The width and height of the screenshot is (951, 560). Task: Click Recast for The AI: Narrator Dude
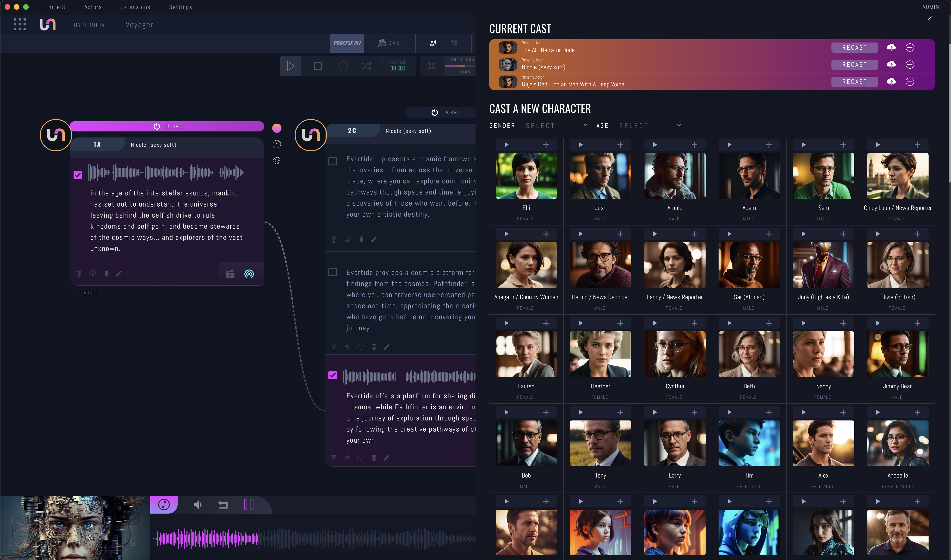(854, 48)
